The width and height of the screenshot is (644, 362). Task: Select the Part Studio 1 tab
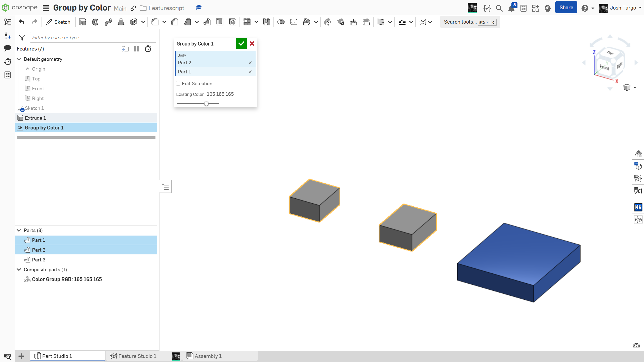point(67,356)
